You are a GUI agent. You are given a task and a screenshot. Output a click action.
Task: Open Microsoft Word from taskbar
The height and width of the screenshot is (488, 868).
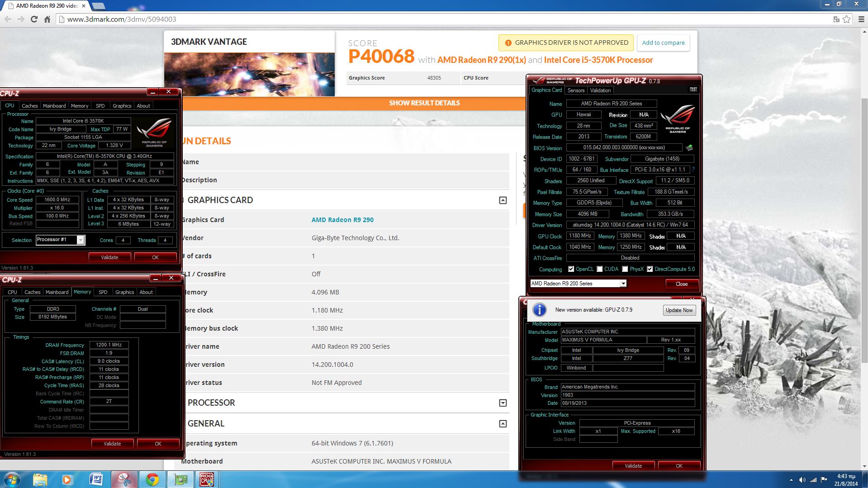click(x=96, y=479)
